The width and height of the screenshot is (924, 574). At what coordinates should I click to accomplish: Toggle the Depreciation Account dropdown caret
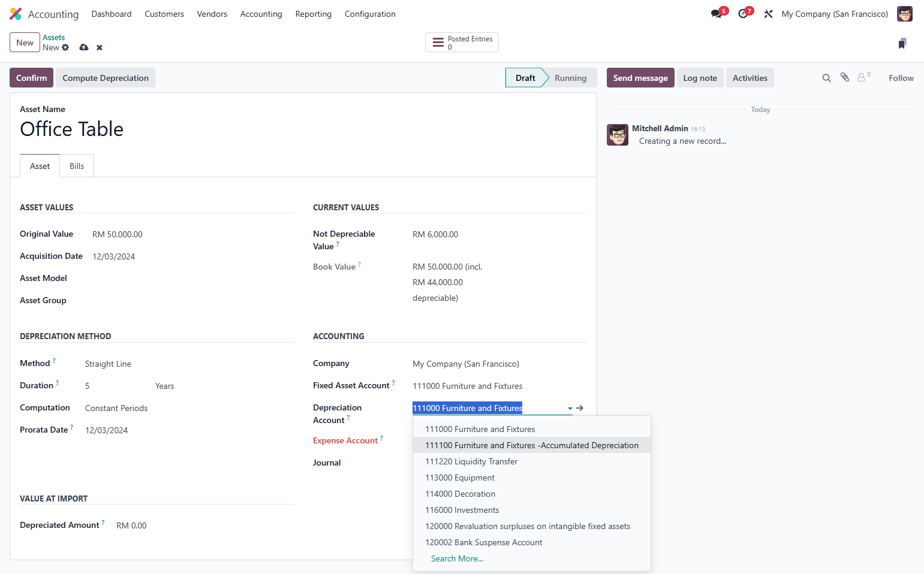(570, 409)
